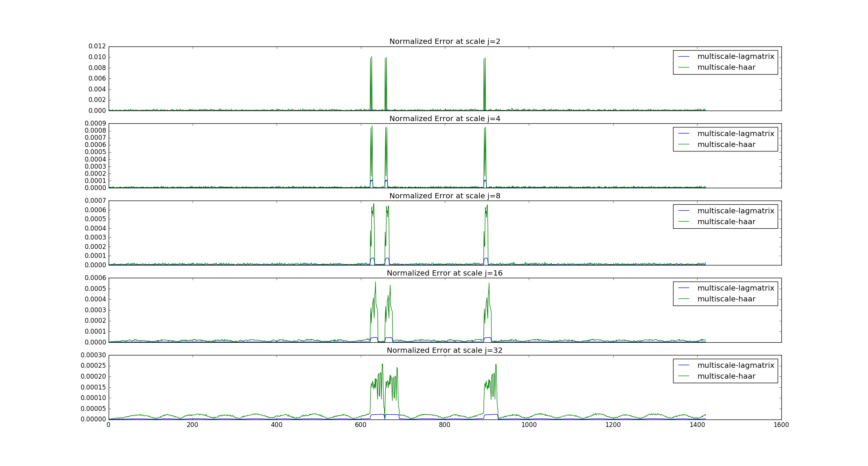Viewport: 868px width, 466px height.
Task: Click the 'Normalized Error at scale j=2' title
Action: [444, 42]
